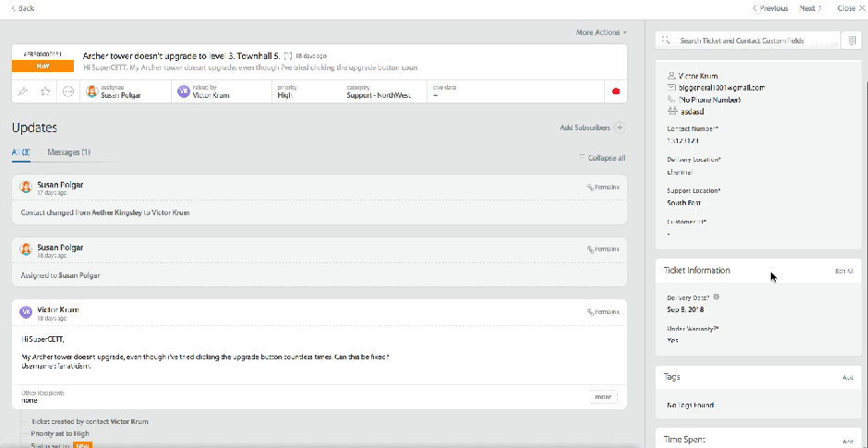Click the South East support location value
Viewport: 868px width, 448px height.
[x=683, y=202]
